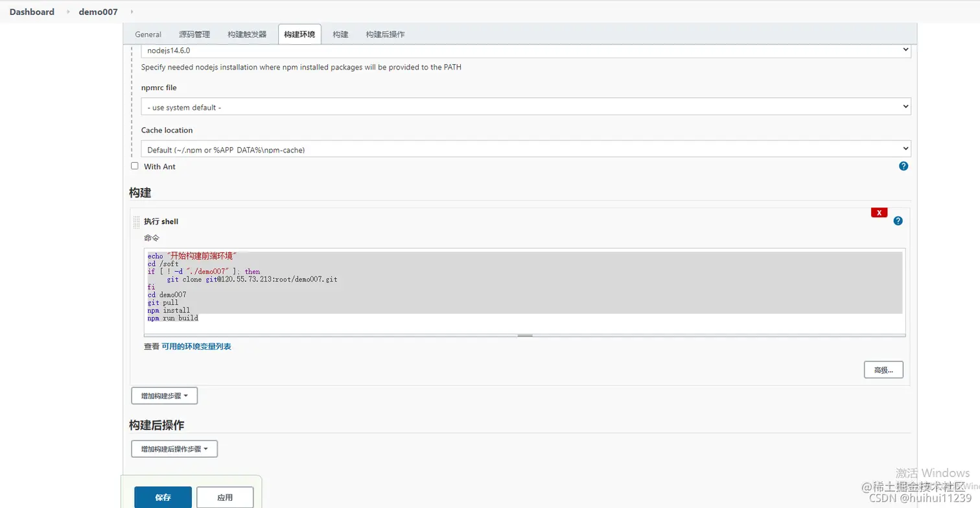Click the 应用 button
980x508 pixels.
[x=225, y=498]
